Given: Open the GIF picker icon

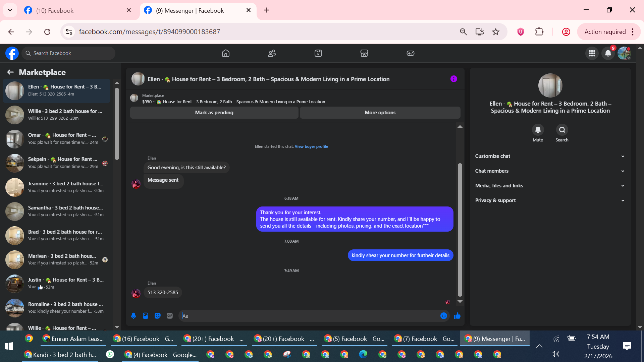Looking at the screenshot, I should click(x=170, y=316).
